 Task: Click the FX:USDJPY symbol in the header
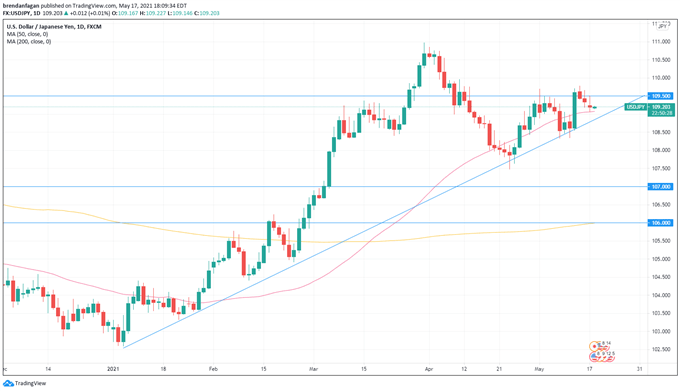[x=17, y=13]
